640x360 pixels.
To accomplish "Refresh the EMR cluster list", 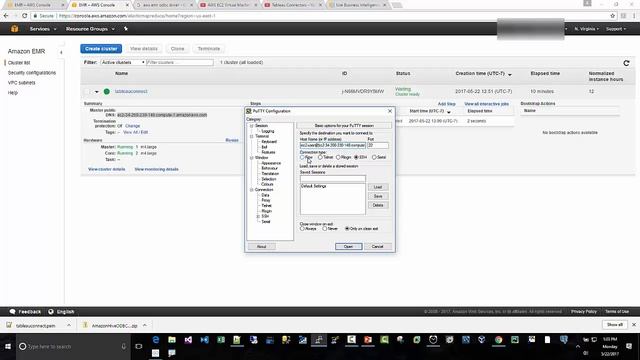I will coord(626,63).
